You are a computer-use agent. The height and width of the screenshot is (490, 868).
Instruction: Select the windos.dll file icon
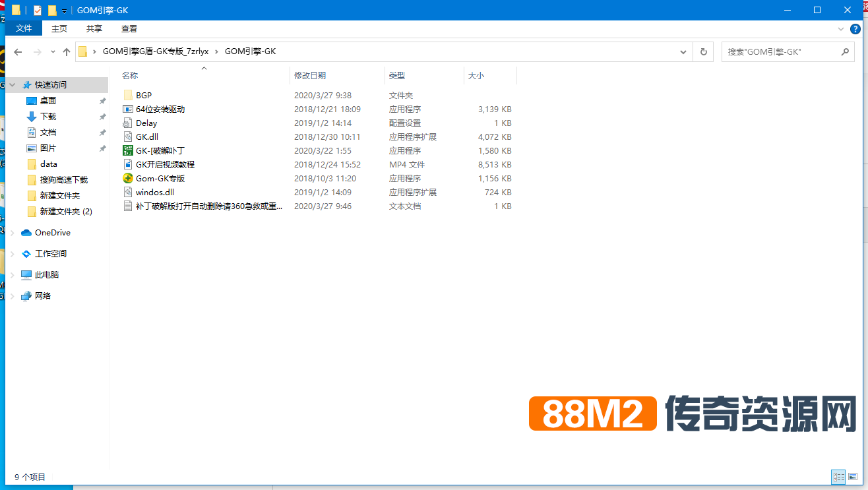point(128,193)
